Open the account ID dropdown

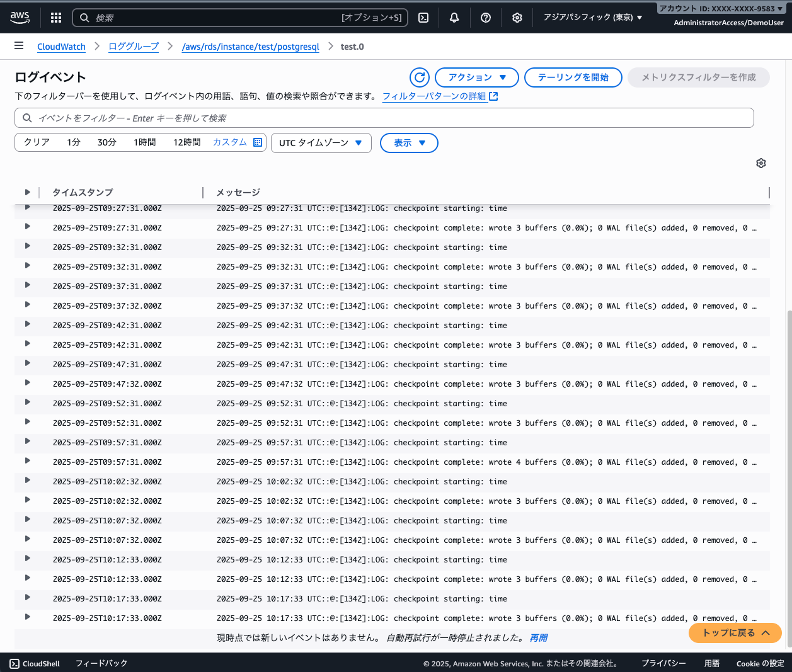tap(721, 9)
